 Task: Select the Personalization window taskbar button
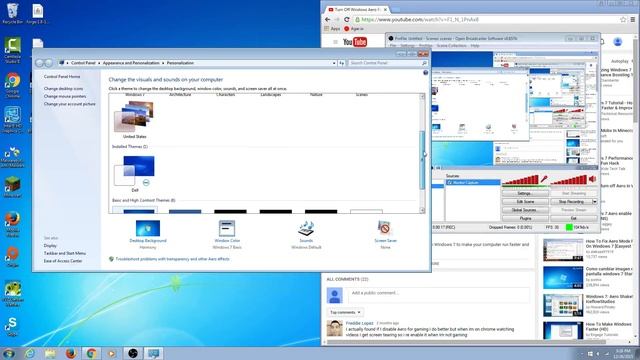tap(153, 353)
